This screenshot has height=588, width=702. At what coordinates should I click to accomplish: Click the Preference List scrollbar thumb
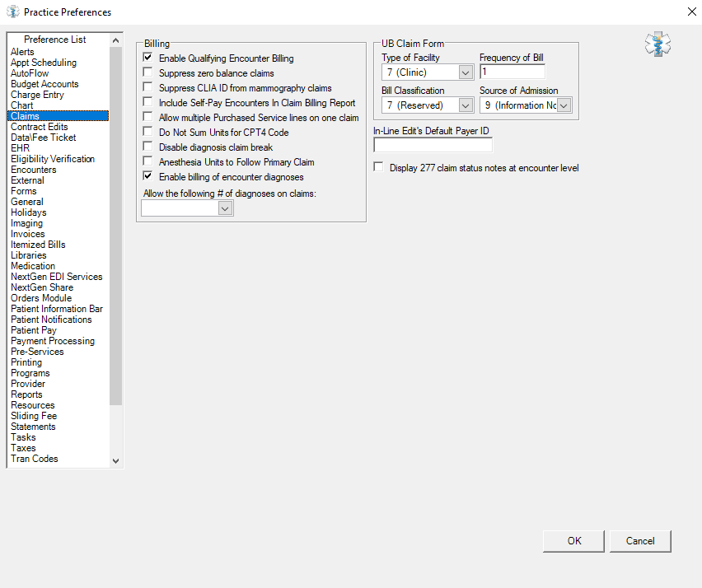point(115,226)
